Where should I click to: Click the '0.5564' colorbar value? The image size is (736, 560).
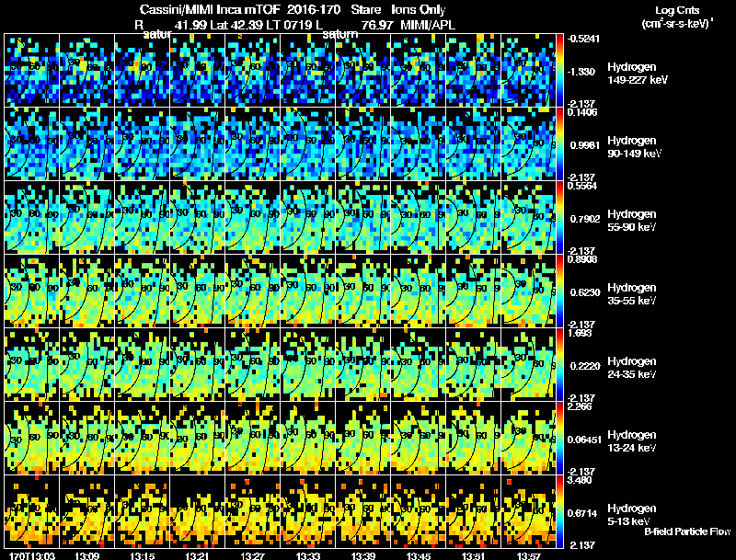pyautogui.click(x=582, y=186)
